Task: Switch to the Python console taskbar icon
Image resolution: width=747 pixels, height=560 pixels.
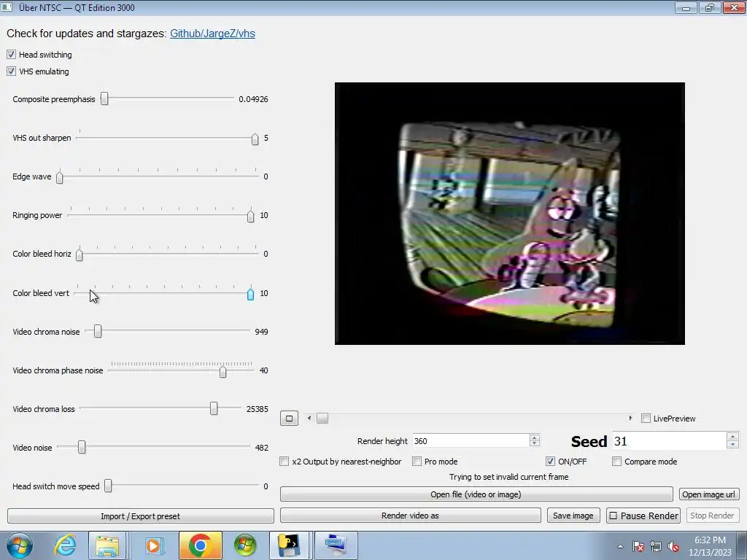Action: [289, 545]
